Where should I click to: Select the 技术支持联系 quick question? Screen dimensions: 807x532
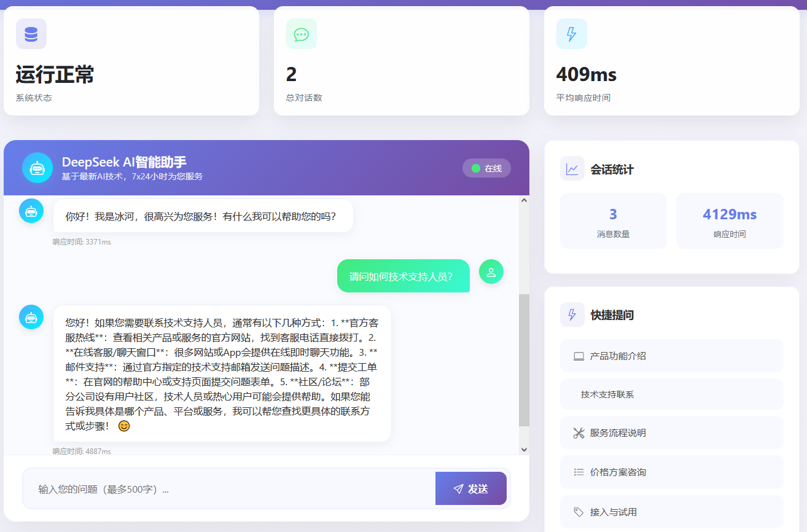point(671,394)
